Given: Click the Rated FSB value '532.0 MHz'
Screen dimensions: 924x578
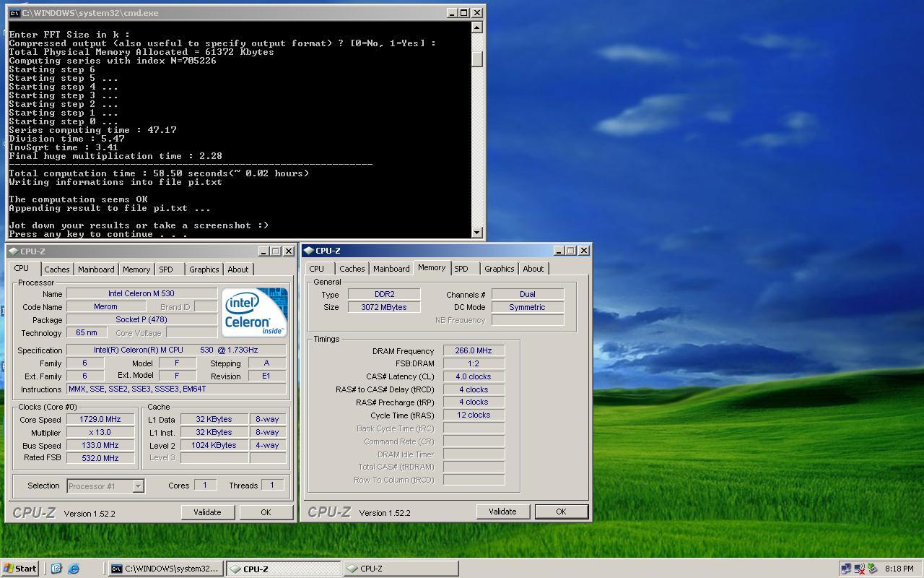Looking at the screenshot, I should [x=100, y=458].
